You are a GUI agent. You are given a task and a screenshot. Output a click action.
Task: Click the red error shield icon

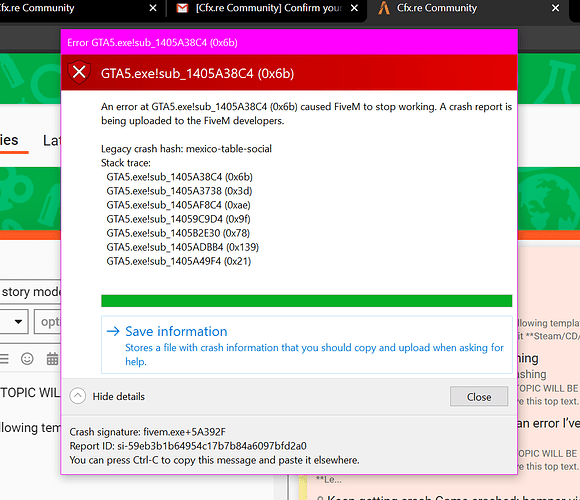click(x=79, y=72)
